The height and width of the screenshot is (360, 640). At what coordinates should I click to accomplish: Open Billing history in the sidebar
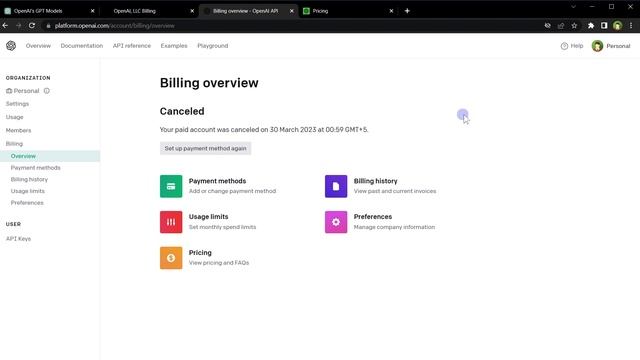point(29,179)
